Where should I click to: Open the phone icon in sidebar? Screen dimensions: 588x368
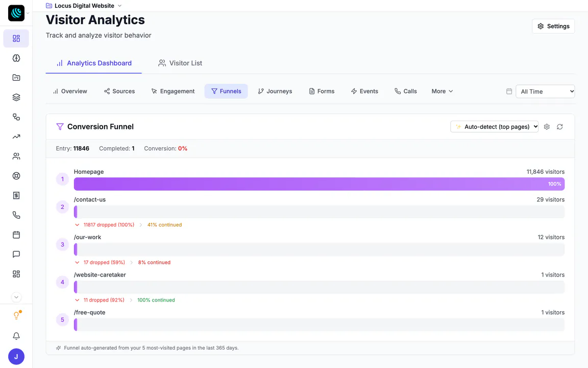coord(16,215)
